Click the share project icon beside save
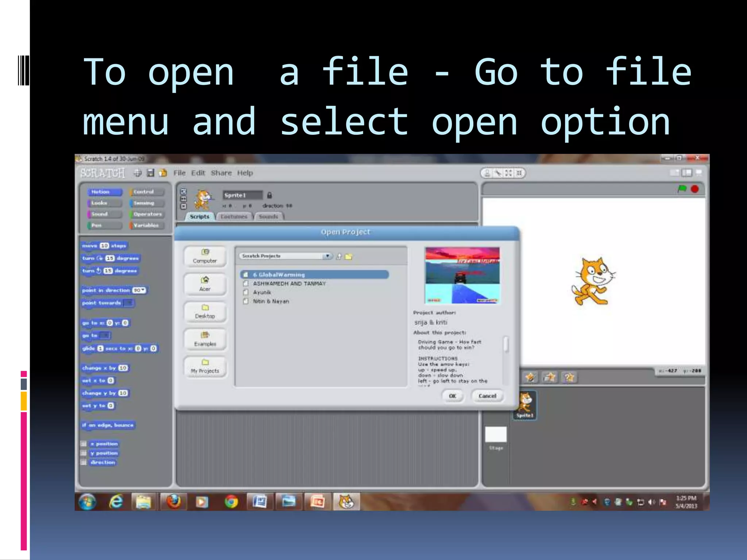The width and height of the screenshot is (747, 560). [163, 173]
